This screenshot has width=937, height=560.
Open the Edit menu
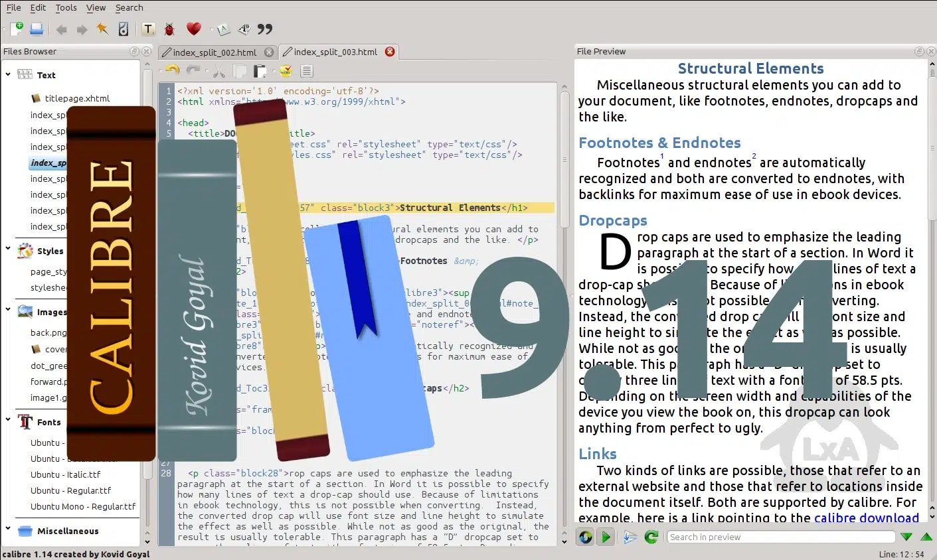tap(38, 8)
